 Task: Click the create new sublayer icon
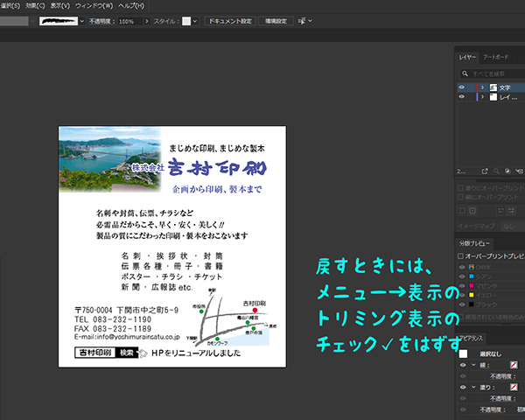[519, 171]
